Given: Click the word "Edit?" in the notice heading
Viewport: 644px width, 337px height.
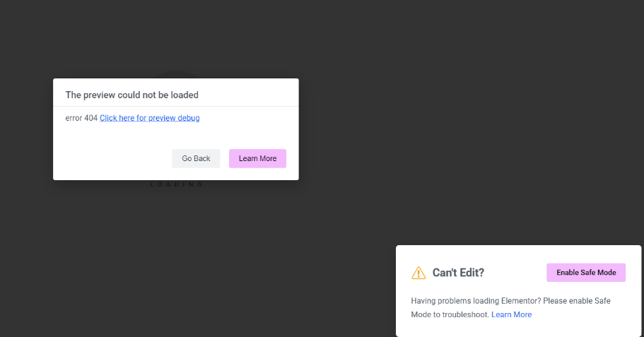Looking at the screenshot, I should (472, 273).
